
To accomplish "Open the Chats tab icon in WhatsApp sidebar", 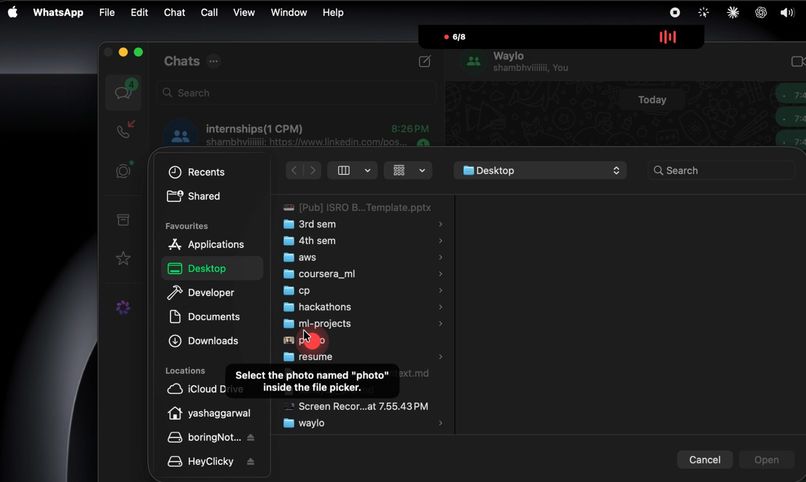I will [123, 92].
